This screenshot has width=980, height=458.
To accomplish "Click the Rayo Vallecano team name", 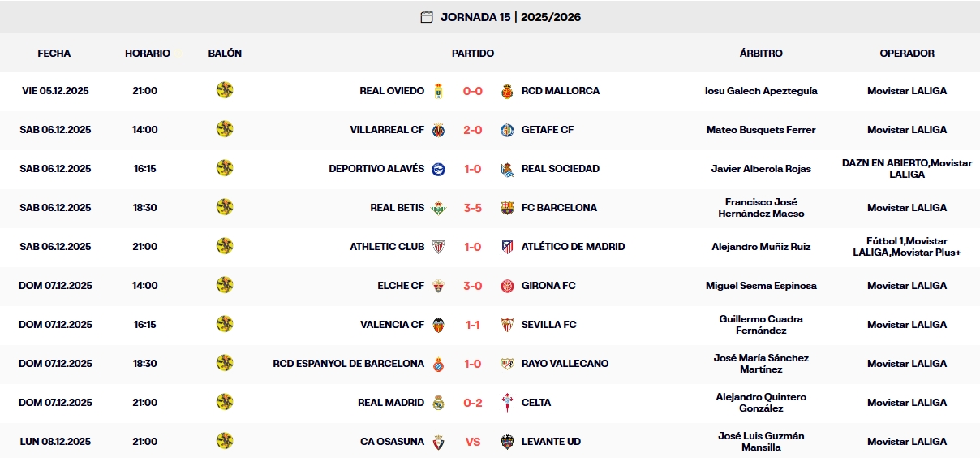I will pos(565,364).
